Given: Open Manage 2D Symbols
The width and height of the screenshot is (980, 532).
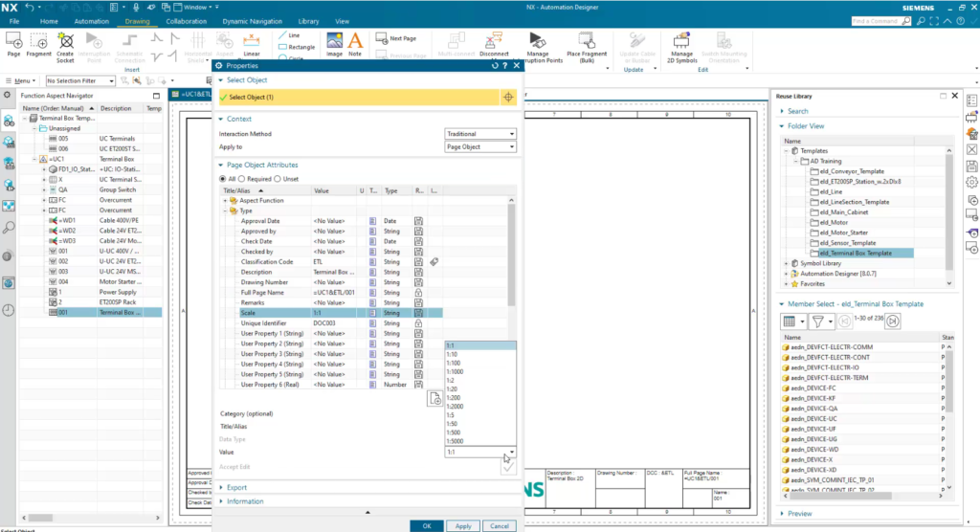Looking at the screenshot, I should tap(680, 40).
